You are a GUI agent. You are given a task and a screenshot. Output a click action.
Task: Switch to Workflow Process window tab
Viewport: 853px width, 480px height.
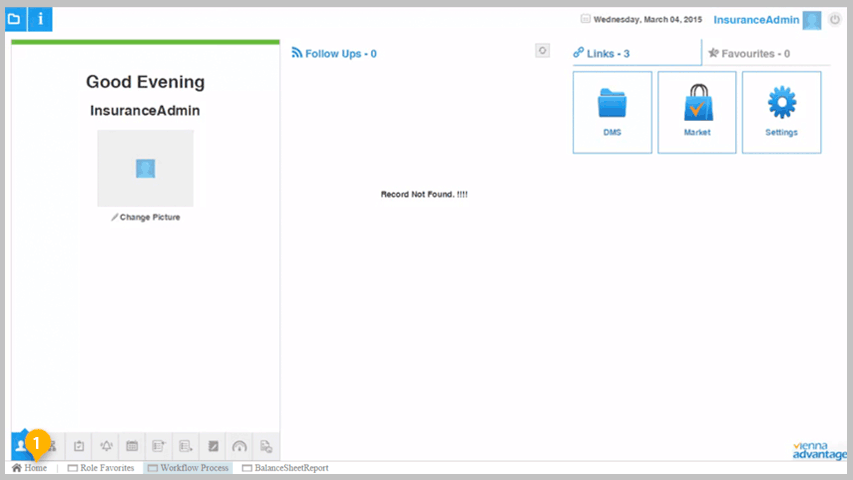click(x=188, y=468)
